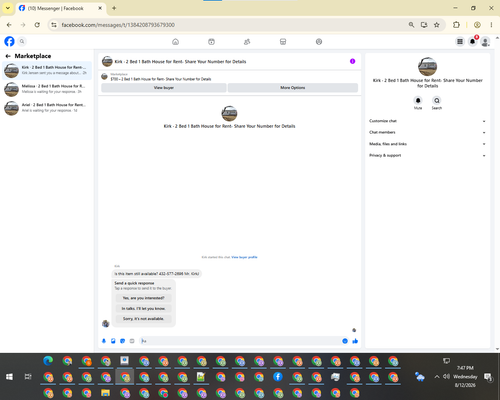500x400 pixels.
Task: Open the Kirk conversation in the list
Action: (x=47, y=70)
